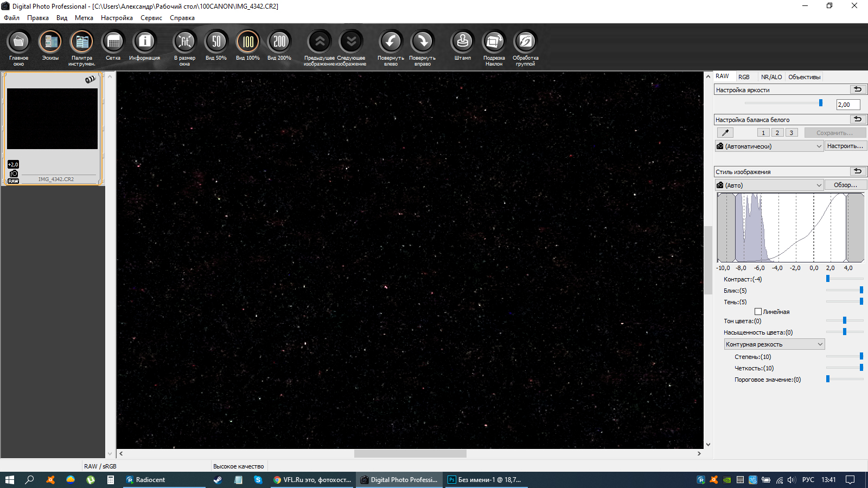Switch to the NR/ALO tab
Image resolution: width=868 pixels, height=488 pixels.
coord(771,77)
